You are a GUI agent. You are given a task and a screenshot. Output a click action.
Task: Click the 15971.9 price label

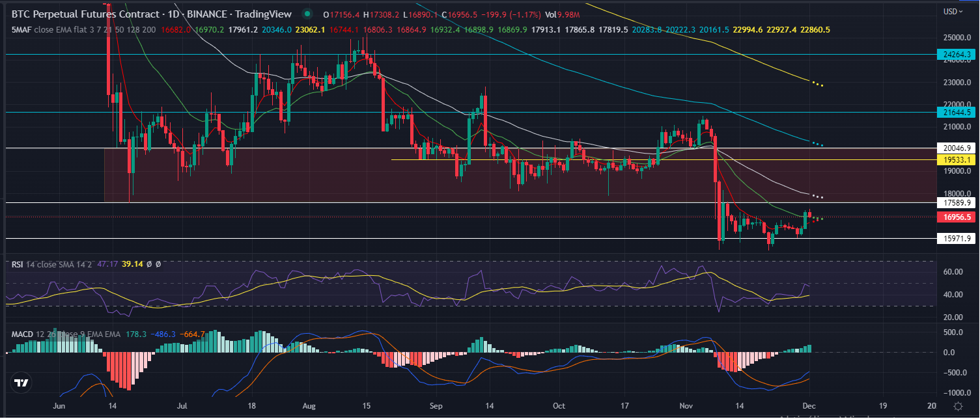tap(955, 239)
